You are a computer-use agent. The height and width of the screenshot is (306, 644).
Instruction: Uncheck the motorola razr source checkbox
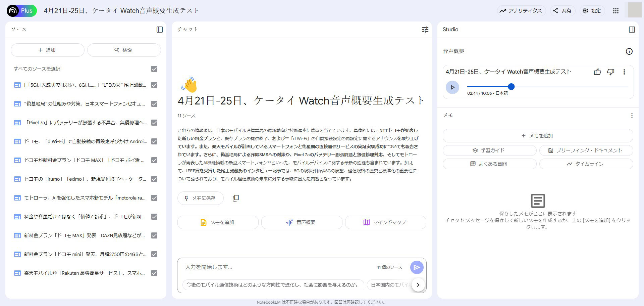click(x=154, y=198)
